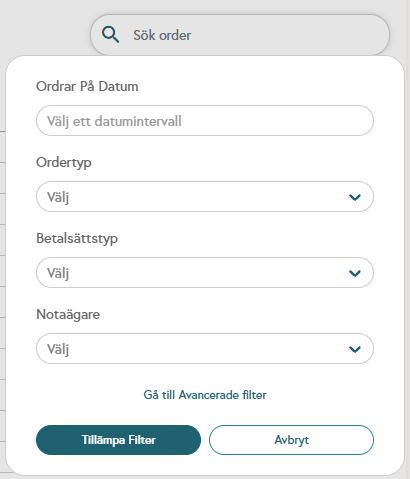Click the 'Sök order' placeholder text
The height and width of the screenshot is (479, 410).
point(162,35)
